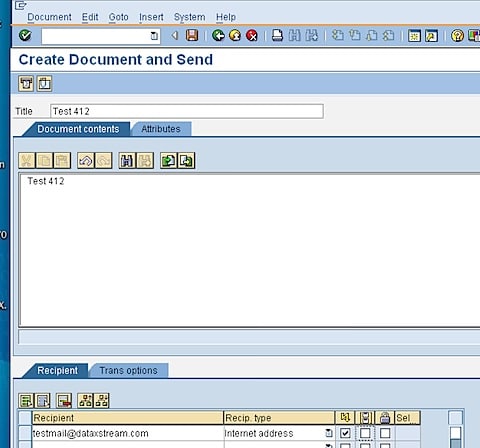
Task: Open the Help menu
Action: (x=226, y=17)
